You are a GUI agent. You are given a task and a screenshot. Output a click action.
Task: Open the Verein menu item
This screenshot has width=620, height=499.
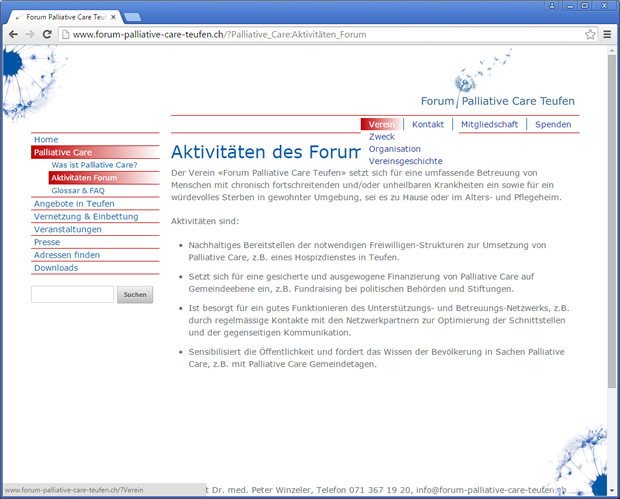click(381, 124)
